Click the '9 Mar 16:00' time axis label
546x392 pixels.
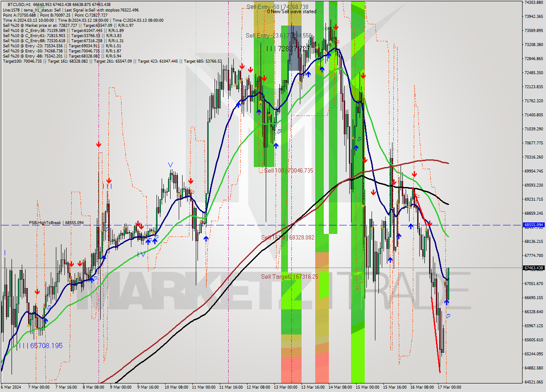click(148, 387)
